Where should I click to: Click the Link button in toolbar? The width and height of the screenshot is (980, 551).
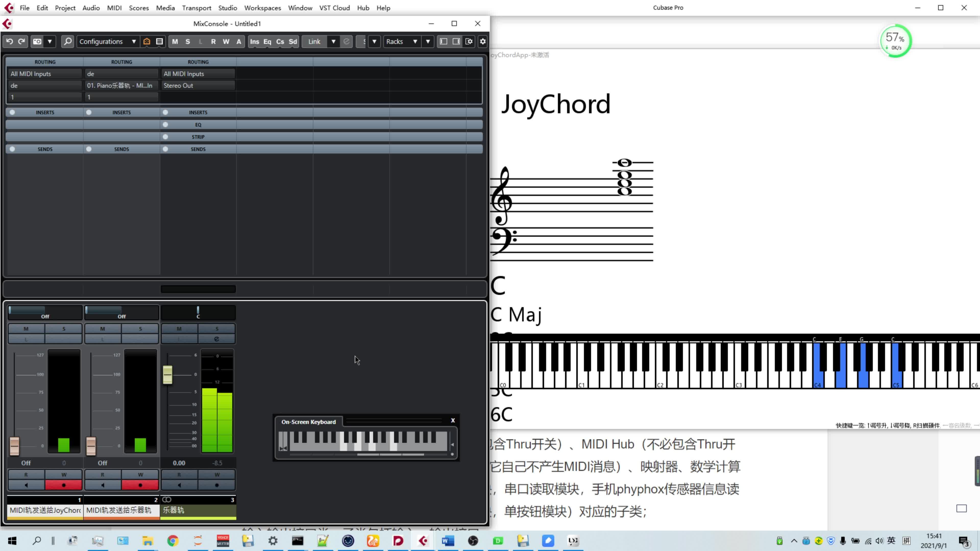point(314,41)
